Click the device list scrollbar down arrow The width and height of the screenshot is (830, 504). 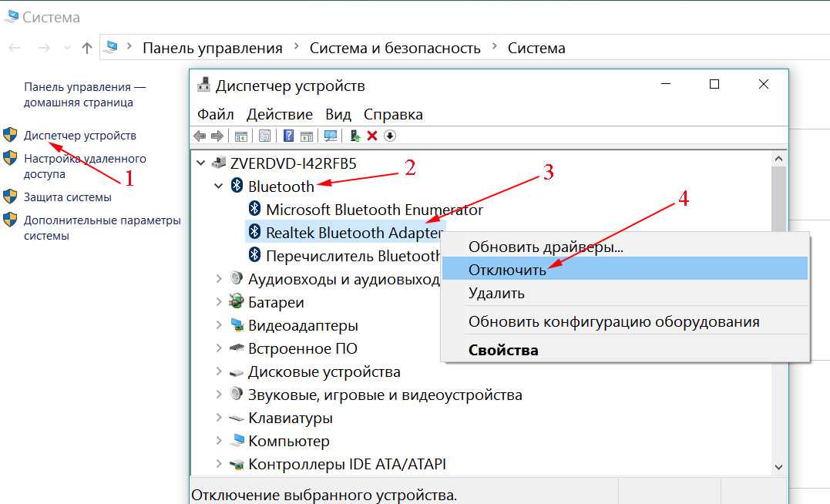click(x=778, y=466)
